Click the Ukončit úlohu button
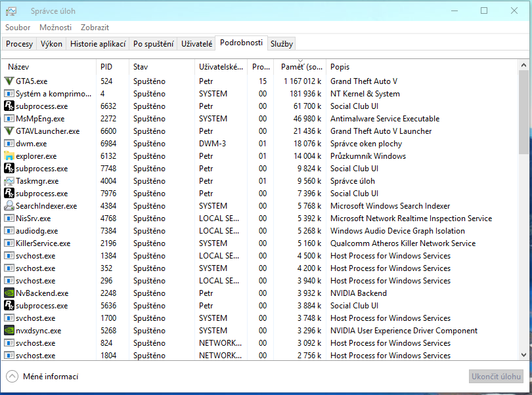 pos(497,377)
